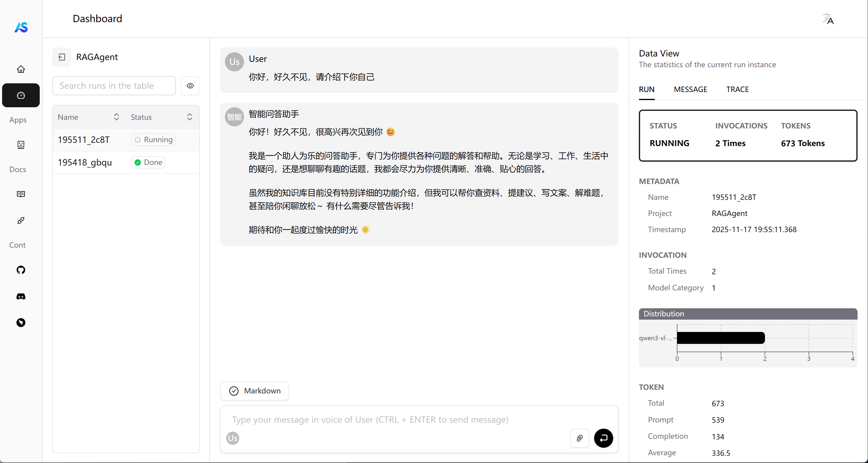Click the qwen3-vl distribution bar
This screenshot has height=463, width=868.
click(x=721, y=338)
